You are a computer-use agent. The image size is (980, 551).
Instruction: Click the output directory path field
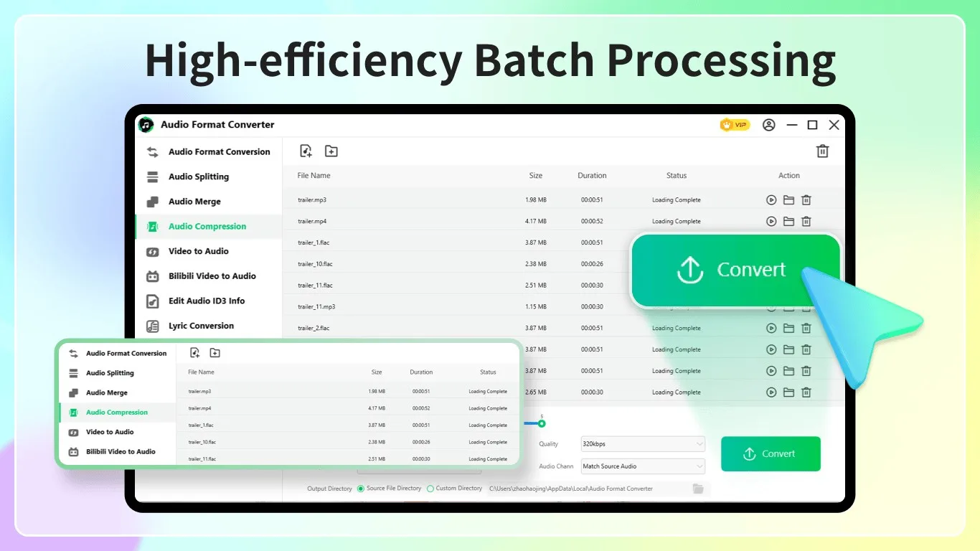tap(588, 489)
